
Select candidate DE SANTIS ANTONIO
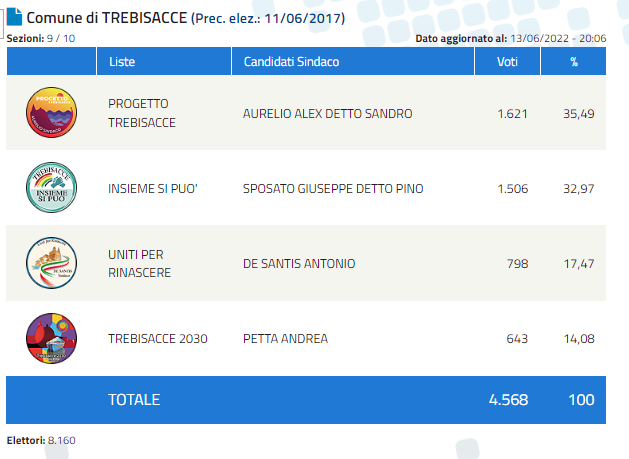tap(299, 264)
